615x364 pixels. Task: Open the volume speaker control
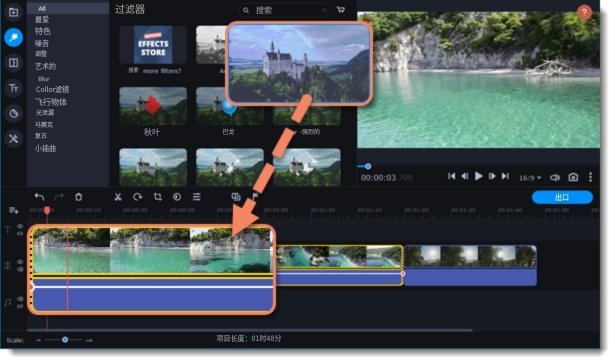click(555, 177)
